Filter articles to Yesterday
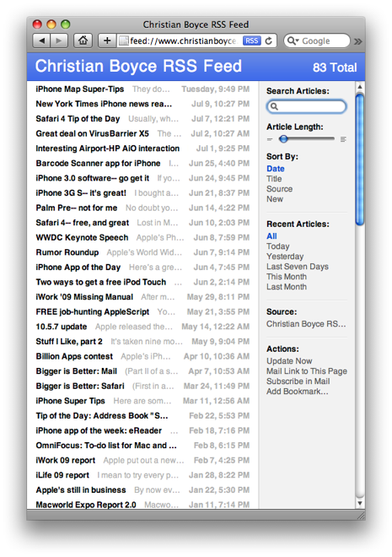This screenshot has width=392, height=557. point(285,256)
